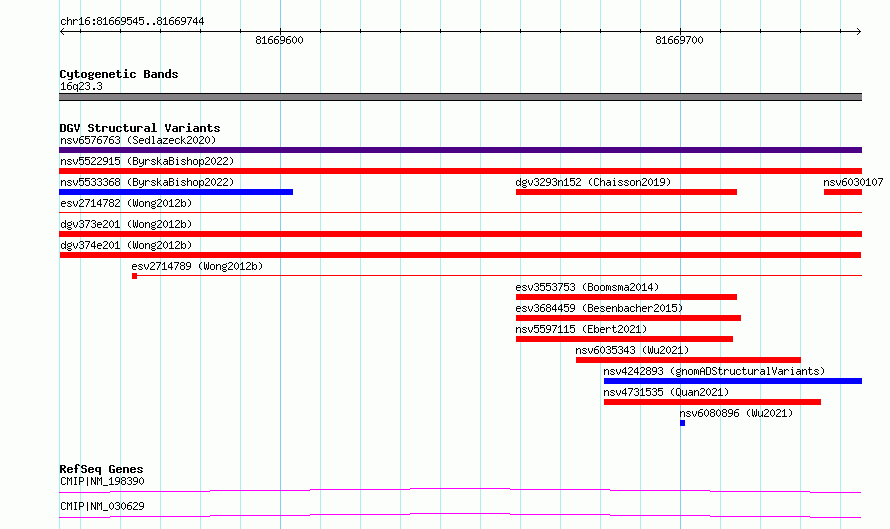Click the nsv6035343 (Wu2021) label
Viewport: 890px width, 529px height.
[632, 350]
